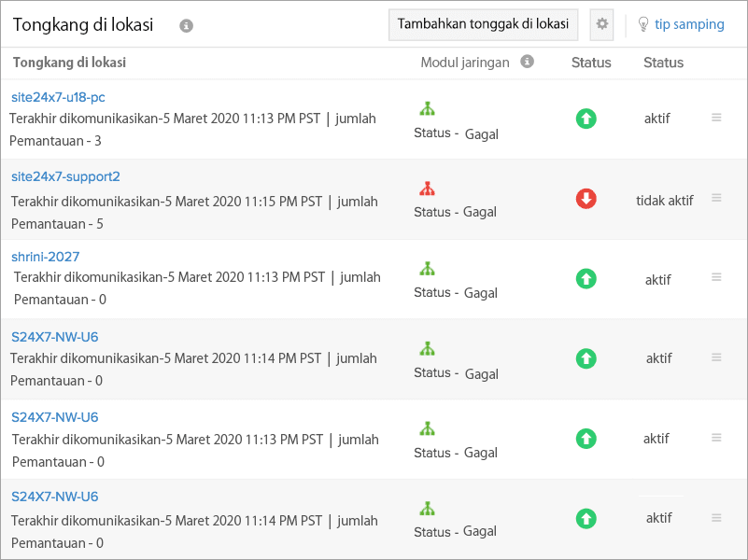Open the tip samping link

click(689, 24)
